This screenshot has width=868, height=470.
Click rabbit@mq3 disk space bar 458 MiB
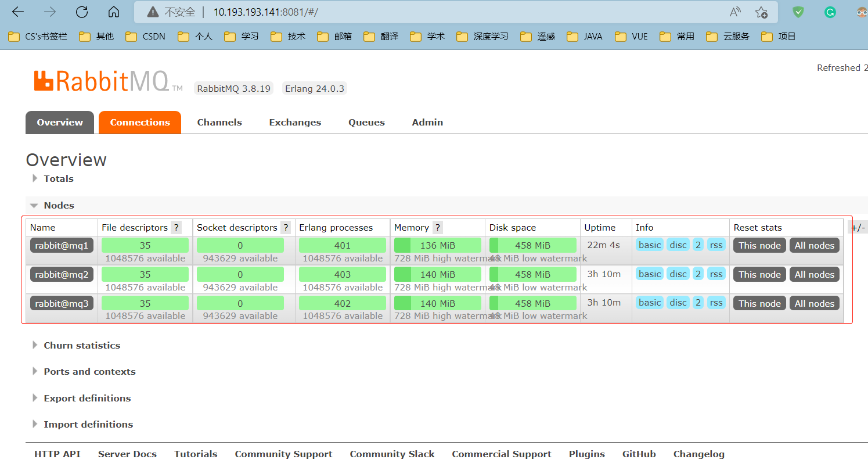point(533,303)
